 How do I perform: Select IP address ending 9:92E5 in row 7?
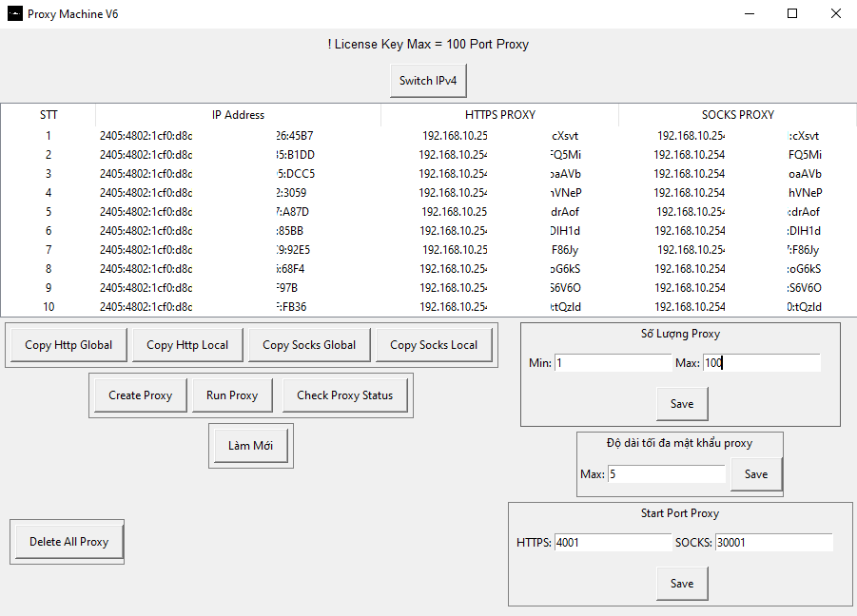tap(239, 250)
